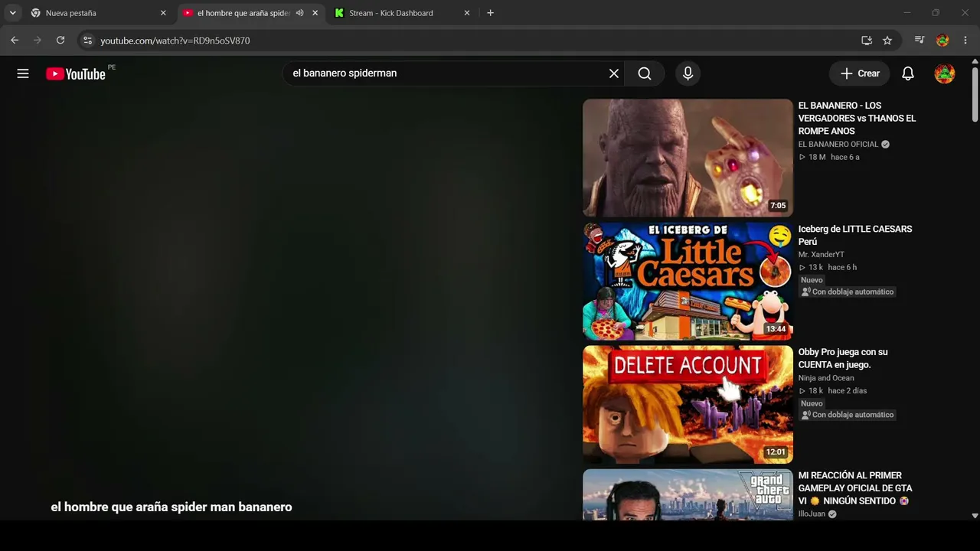Viewport: 980px width, 551px height.
Task: Open YouTube notifications bell
Action: tap(908, 73)
